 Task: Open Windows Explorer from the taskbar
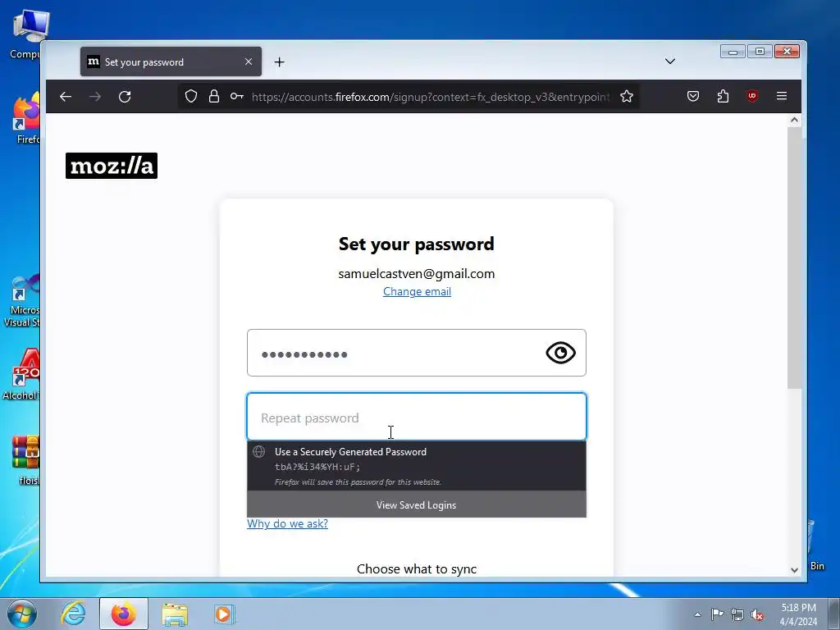(175, 614)
